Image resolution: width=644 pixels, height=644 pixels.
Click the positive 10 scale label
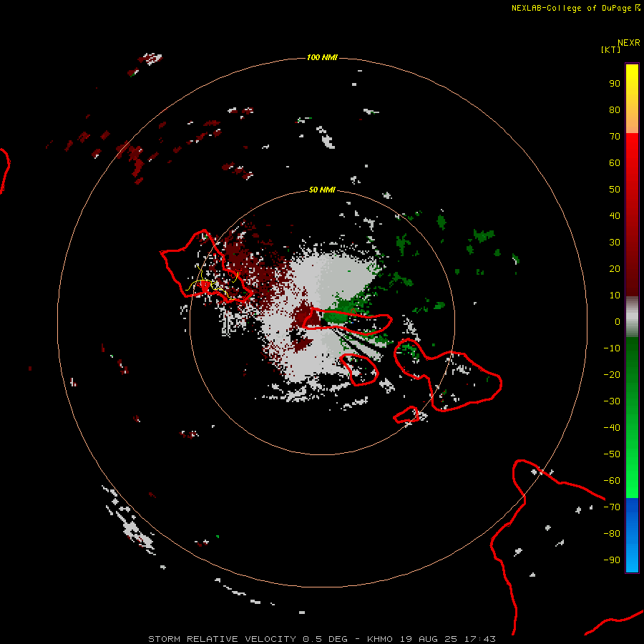point(615,296)
